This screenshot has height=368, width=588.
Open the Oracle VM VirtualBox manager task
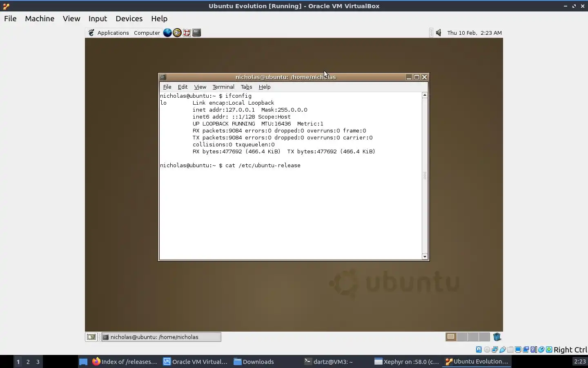(195, 361)
